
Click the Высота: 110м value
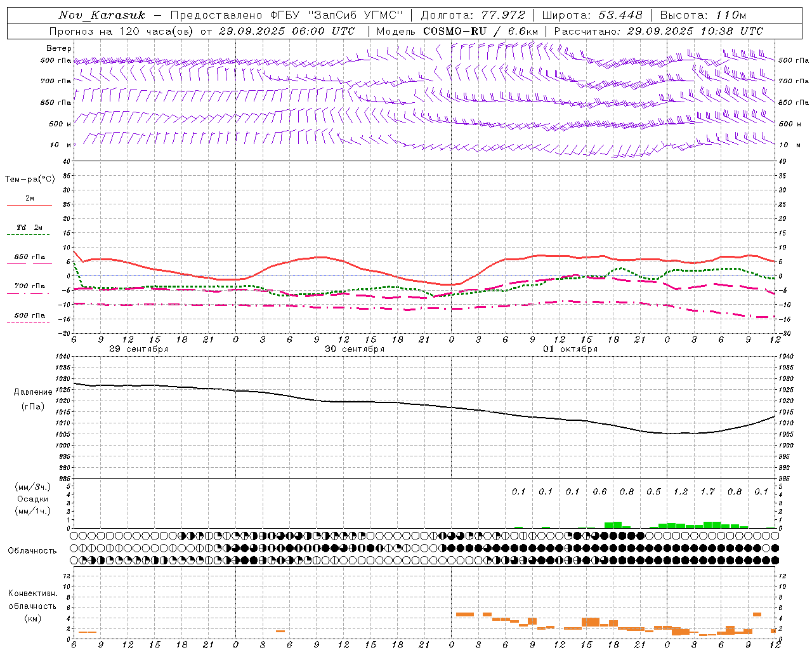[703, 15]
